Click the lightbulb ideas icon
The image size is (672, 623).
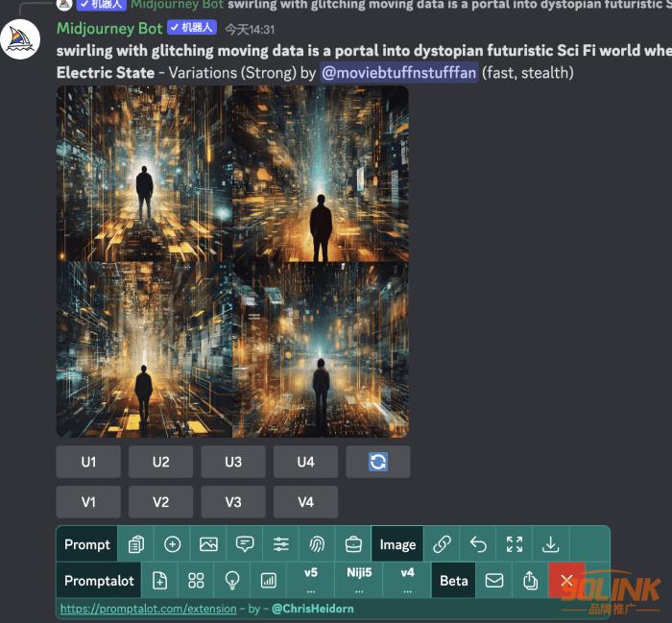[232, 581]
